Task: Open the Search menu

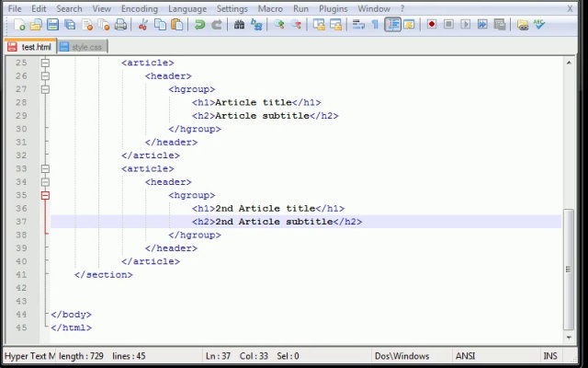Action: tap(69, 8)
